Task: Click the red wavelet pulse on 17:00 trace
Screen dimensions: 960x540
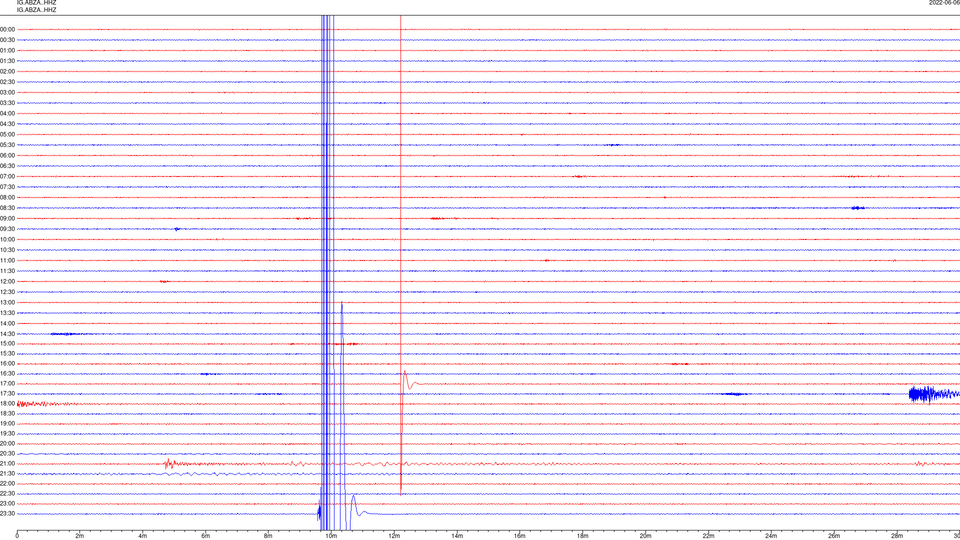Action: [409, 381]
